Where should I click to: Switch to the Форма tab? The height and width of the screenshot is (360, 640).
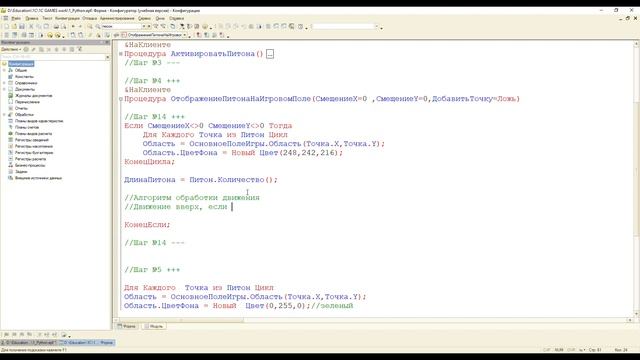127,326
